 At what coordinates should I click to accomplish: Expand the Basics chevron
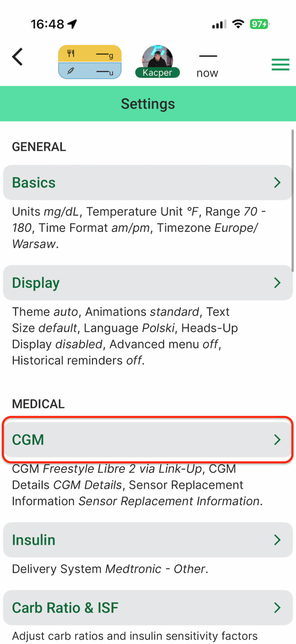coord(277,183)
